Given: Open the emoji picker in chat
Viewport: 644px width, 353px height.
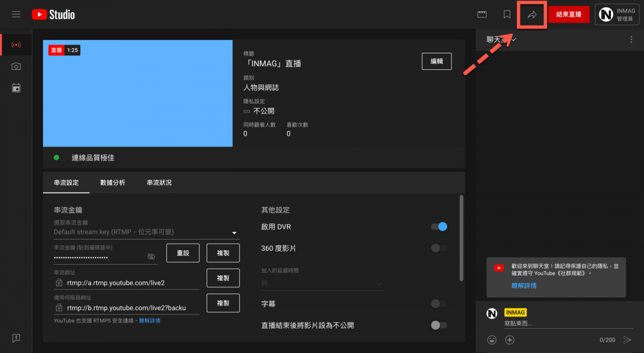Looking at the screenshot, I should [x=492, y=340].
